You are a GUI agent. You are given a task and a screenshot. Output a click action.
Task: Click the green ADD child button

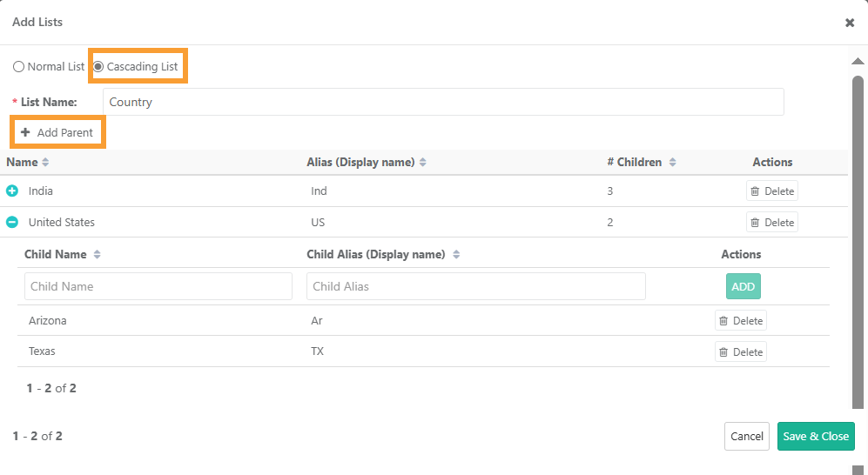coord(743,286)
